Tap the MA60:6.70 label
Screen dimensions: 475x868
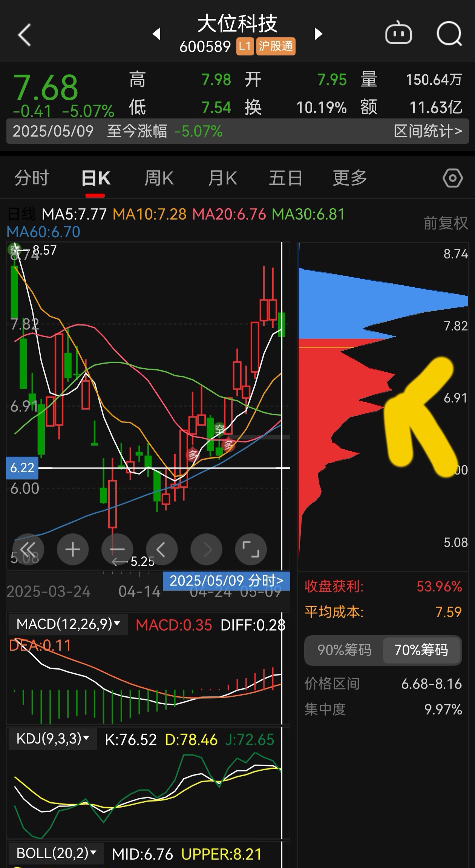pos(43,232)
